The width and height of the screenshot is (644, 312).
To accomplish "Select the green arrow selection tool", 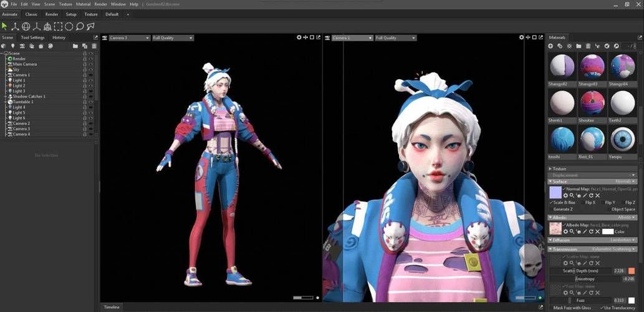I will (x=5, y=26).
